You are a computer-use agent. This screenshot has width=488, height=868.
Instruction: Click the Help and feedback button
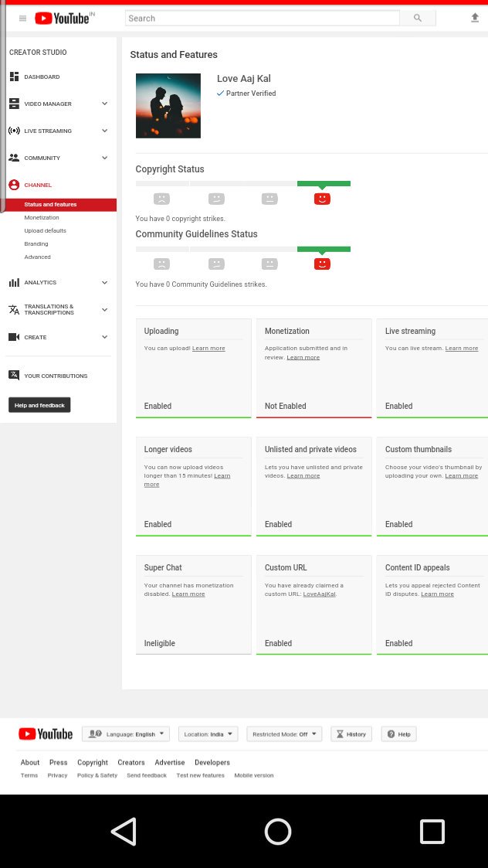(39, 405)
